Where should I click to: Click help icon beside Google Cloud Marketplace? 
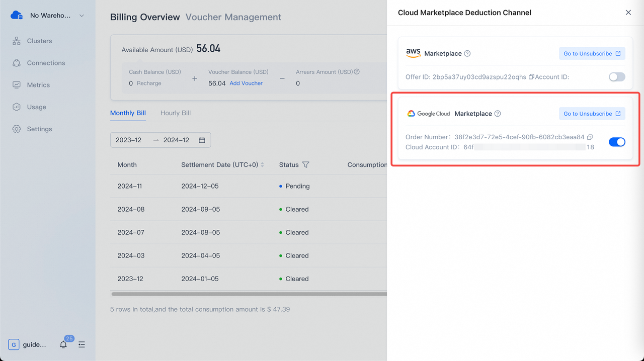point(498,114)
